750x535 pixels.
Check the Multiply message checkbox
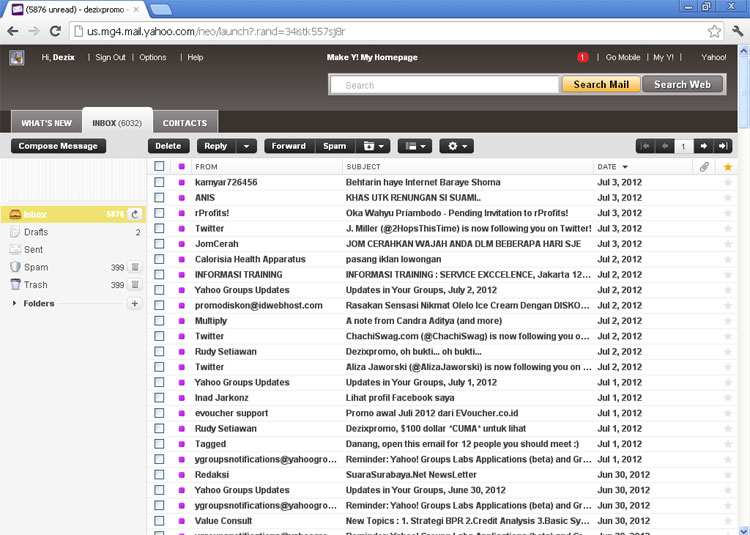pyautogui.click(x=159, y=321)
